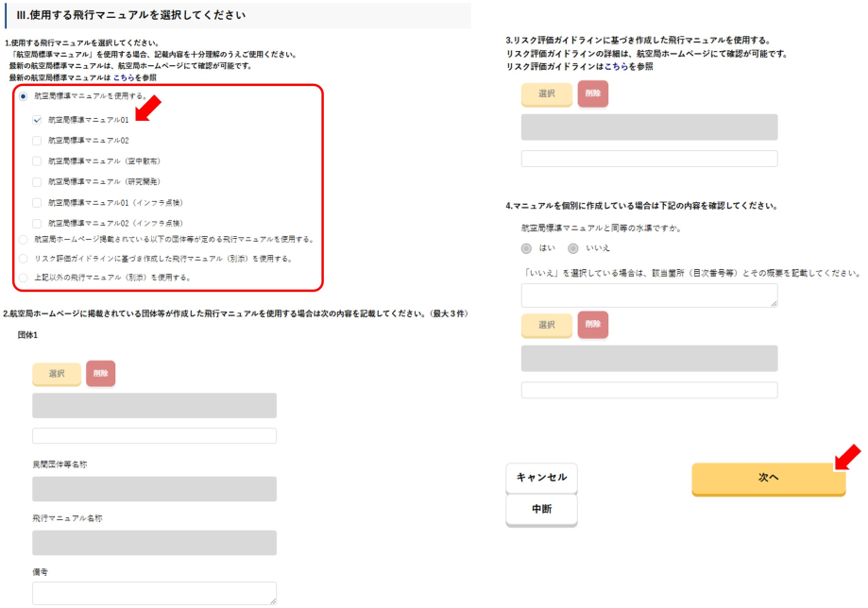This screenshot has height=608, width=868.
Task: Click 削除 button in section 3 risk guideline
Action: (592, 94)
